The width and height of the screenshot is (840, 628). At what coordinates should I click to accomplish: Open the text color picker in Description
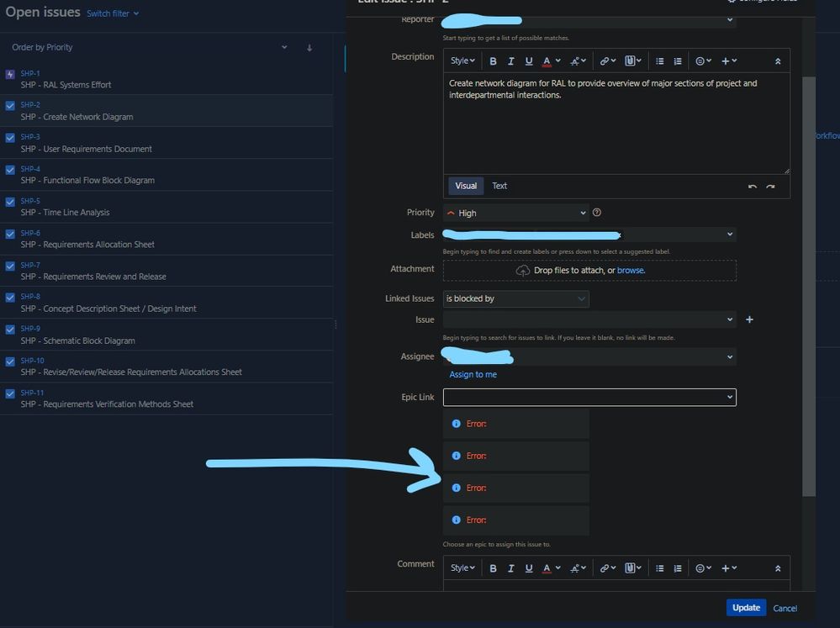[x=547, y=61]
